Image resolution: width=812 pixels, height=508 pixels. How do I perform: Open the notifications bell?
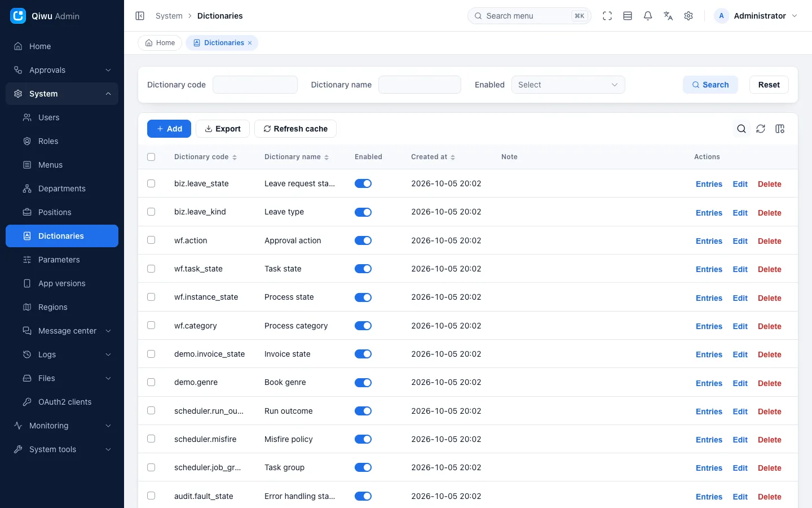coord(648,16)
